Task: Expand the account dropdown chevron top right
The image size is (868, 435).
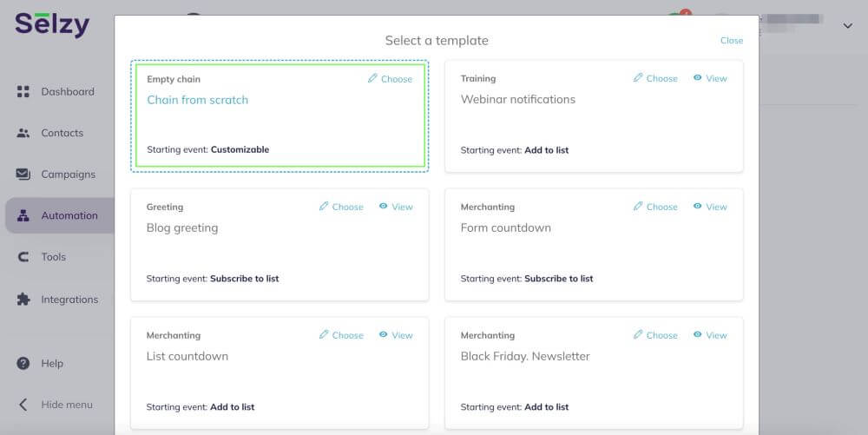Action: pyautogui.click(x=847, y=25)
